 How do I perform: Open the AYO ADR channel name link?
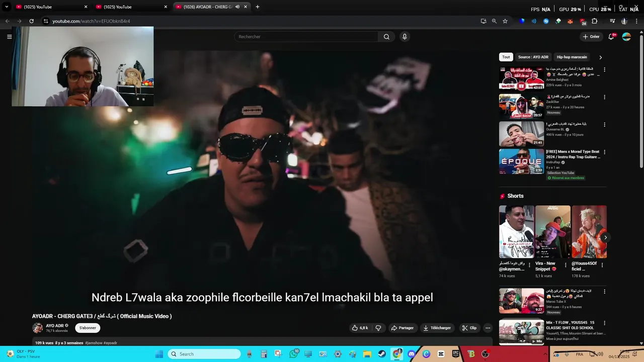tap(55, 326)
